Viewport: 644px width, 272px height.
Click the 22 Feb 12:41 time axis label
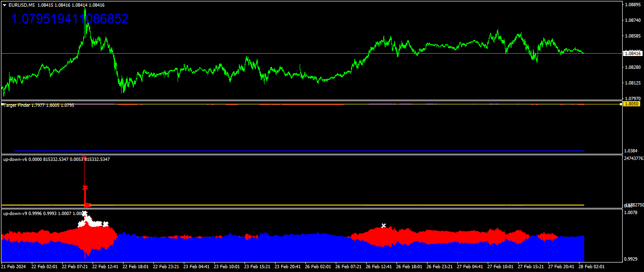coord(105,267)
